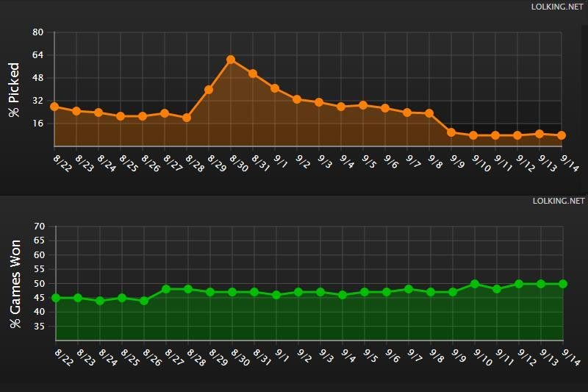This screenshot has width=588, height=392.
Task: Select the 8/28 point on the Picked line
Action: tap(187, 118)
